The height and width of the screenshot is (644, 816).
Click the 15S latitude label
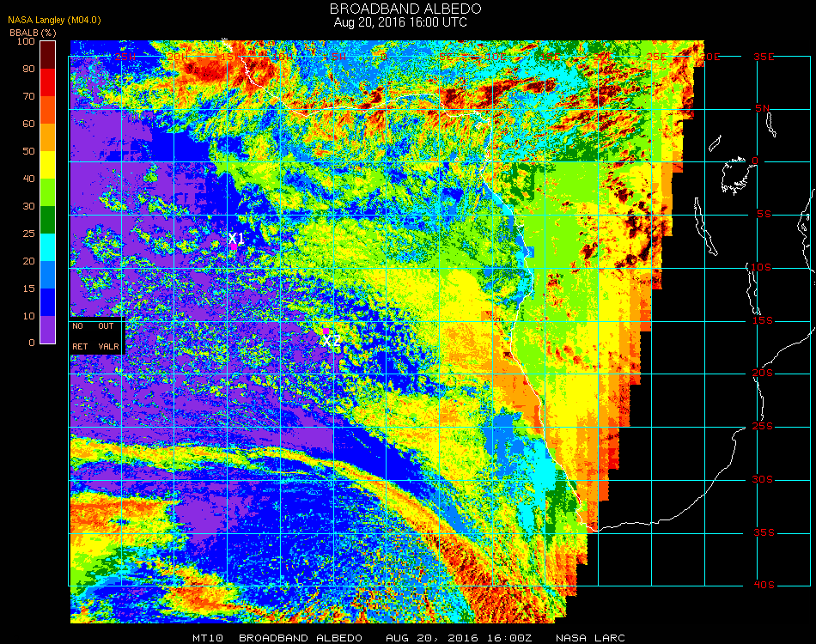pos(763,320)
